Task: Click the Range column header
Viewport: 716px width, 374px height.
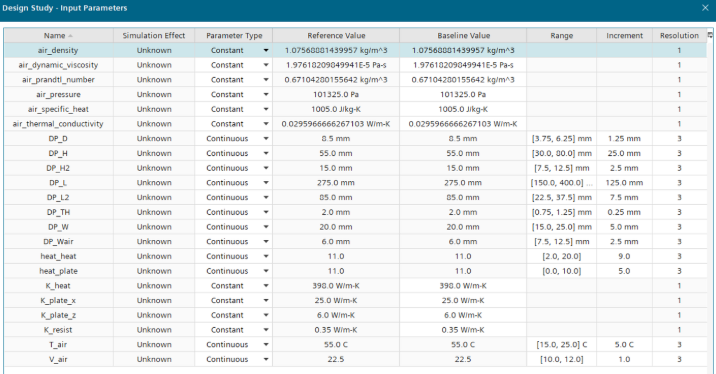Action: point(562,36)
